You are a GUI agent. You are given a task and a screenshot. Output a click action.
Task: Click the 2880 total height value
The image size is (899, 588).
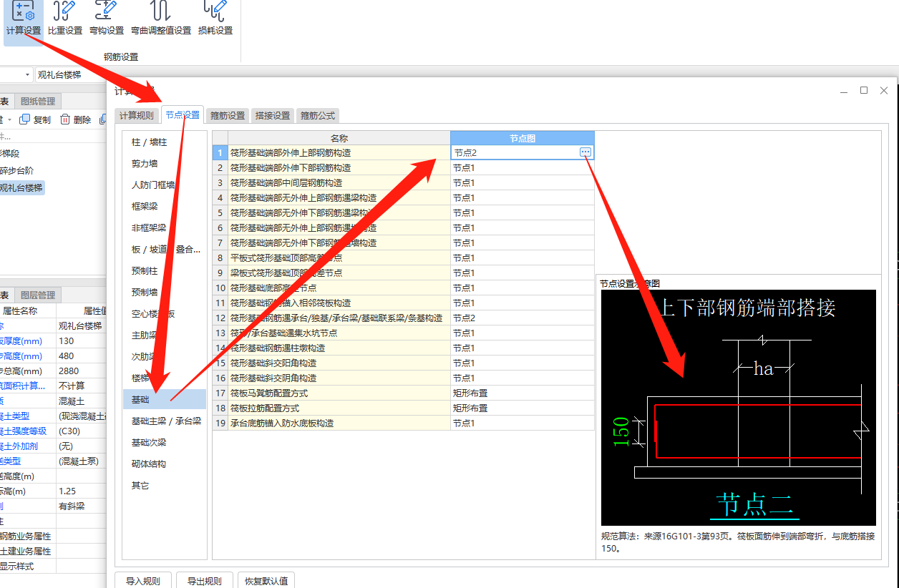click(81, 371)
